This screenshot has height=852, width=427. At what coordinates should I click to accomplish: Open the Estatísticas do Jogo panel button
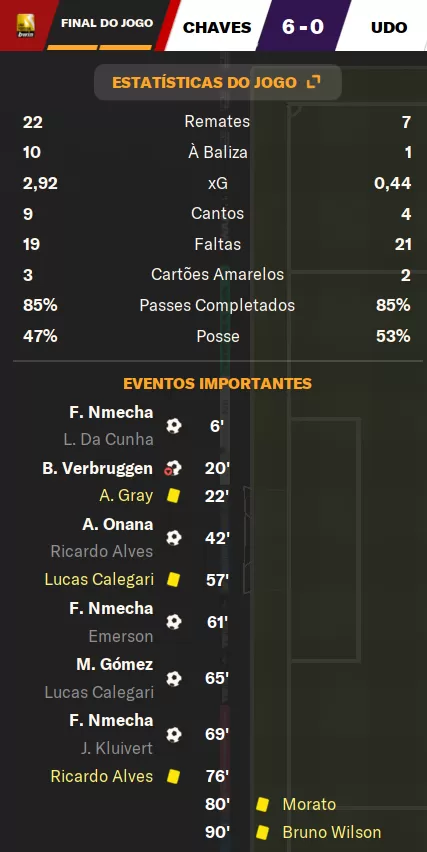(217, 83)
